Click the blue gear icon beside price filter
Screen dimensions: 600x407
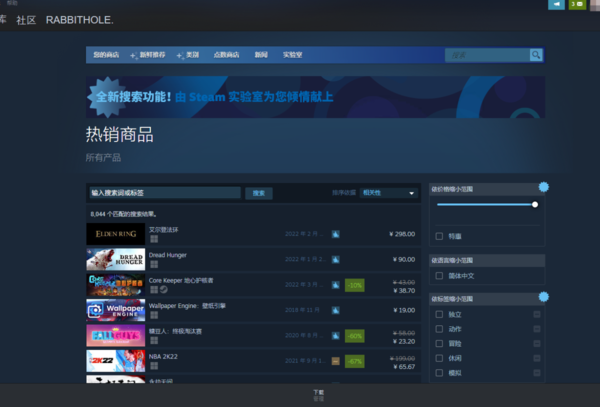click(x=544, y=187)
